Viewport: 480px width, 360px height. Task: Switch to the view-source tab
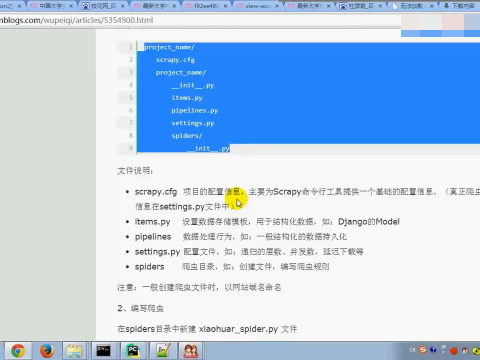coord(257,6)
